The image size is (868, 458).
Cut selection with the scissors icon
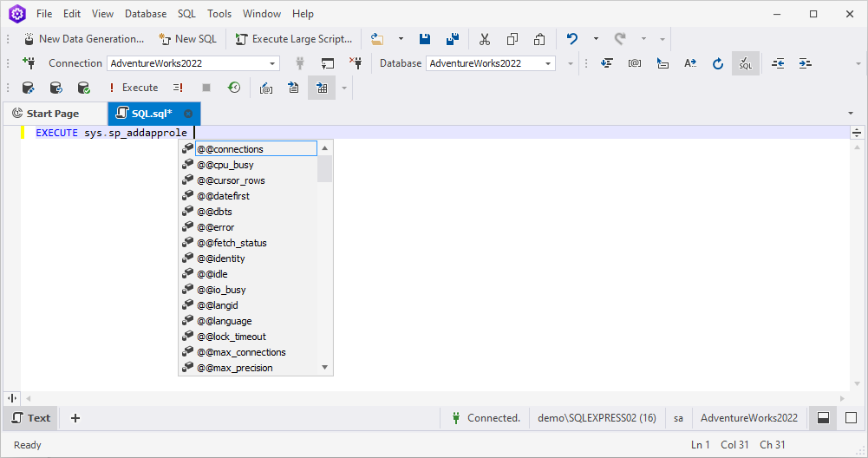coord(485,39)
